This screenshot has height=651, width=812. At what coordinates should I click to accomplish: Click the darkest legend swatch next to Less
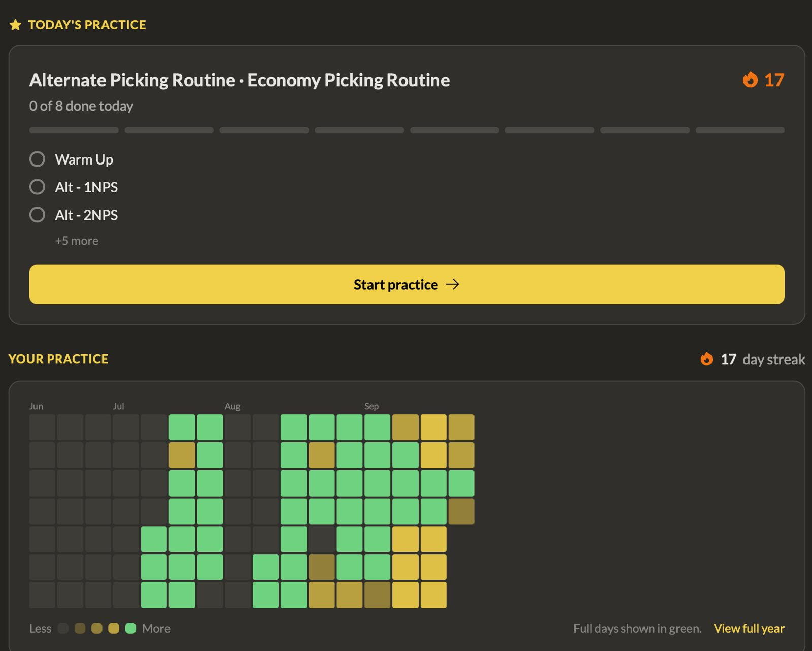(x=63, y=628)
